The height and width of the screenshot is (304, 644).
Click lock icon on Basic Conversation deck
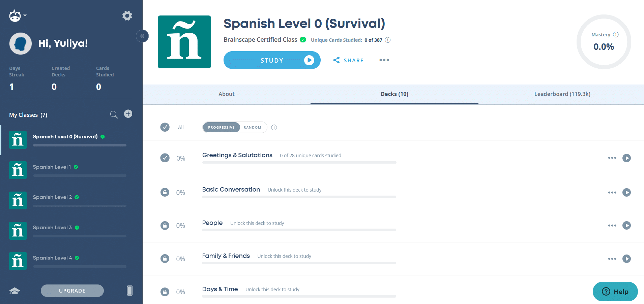pyautogui.click(x=165, y=193)
